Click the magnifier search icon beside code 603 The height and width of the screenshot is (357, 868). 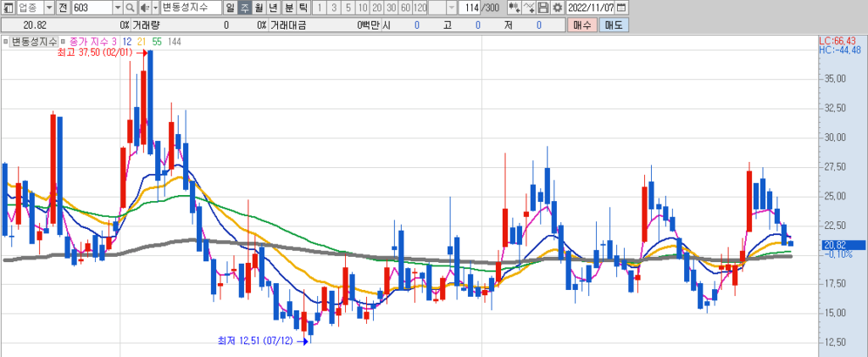pos(130,8)
